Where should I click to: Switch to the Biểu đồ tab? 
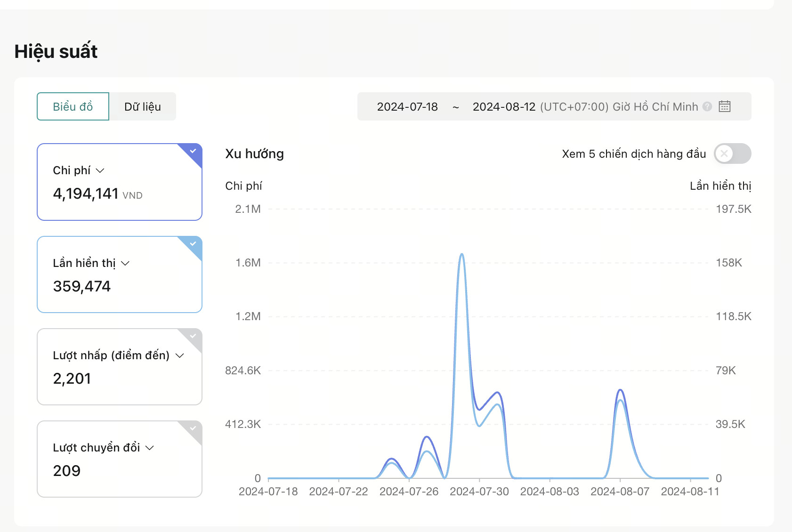pos(73,106)
